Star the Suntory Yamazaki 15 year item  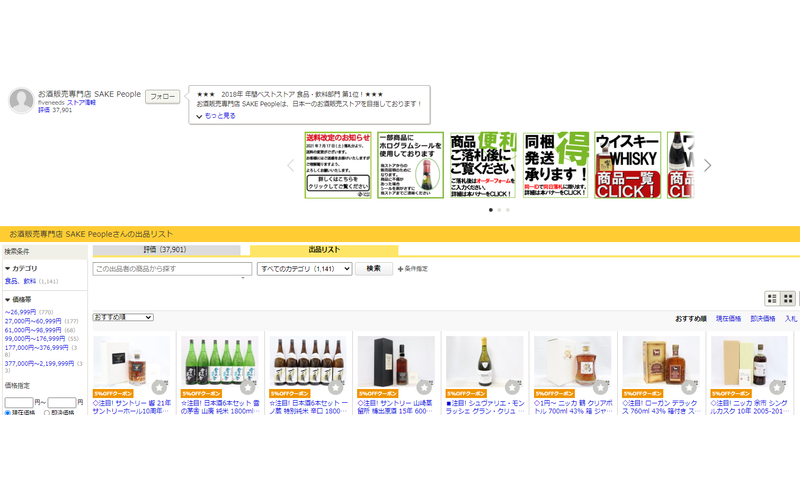[424, 387]
